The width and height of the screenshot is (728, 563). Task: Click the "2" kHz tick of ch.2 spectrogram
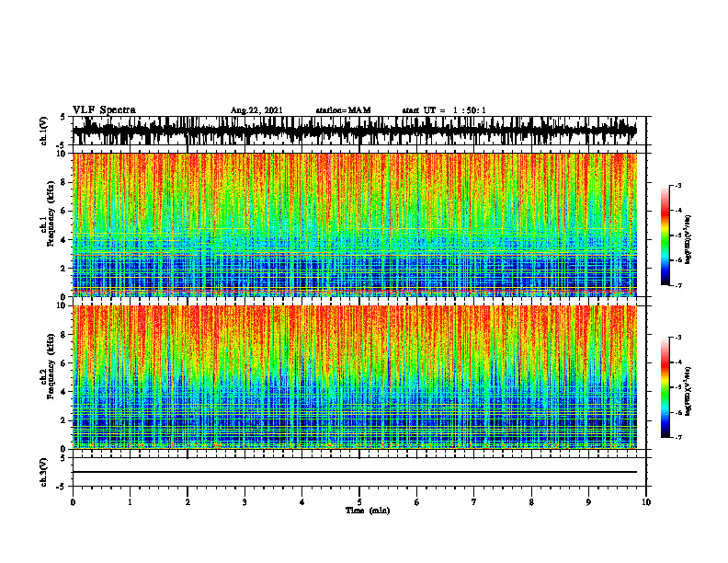65,419
